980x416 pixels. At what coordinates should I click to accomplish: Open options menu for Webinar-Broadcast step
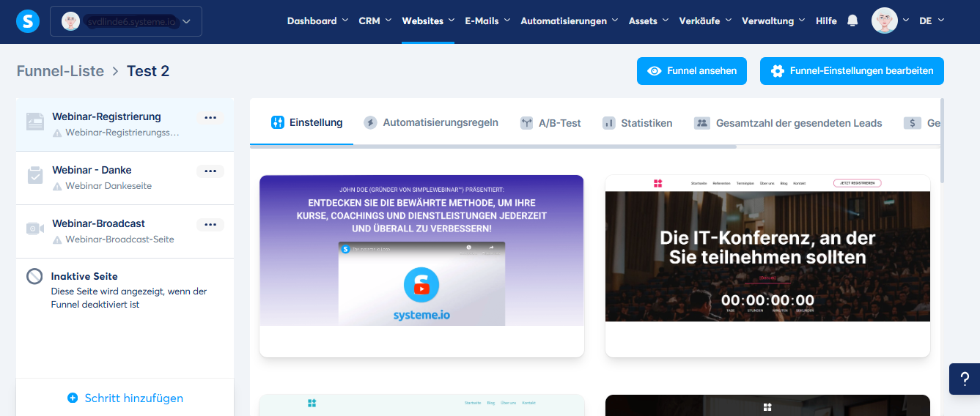tap(210, 225)
